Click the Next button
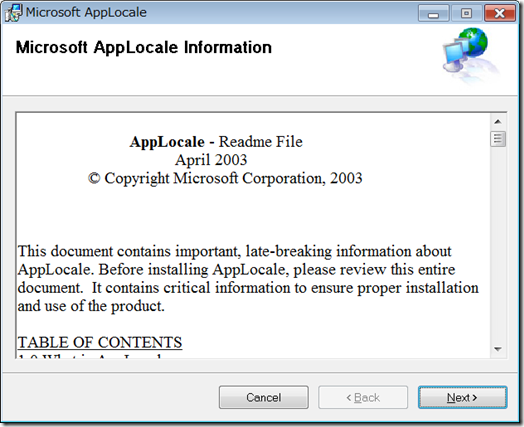The width and height of the screenshot is (524, 427). coord(463,397)
